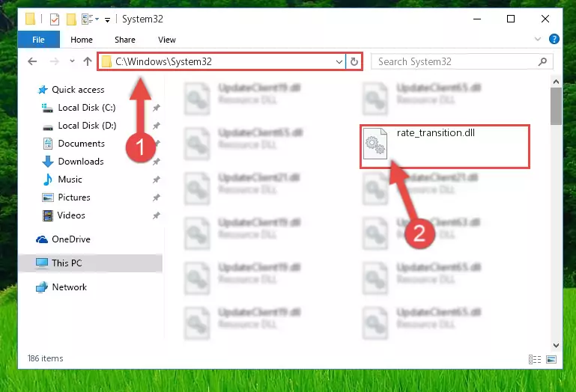Viewport: 576px width, 392px height.
Task: Close the System32 window
Action: (x=545, y=19)
